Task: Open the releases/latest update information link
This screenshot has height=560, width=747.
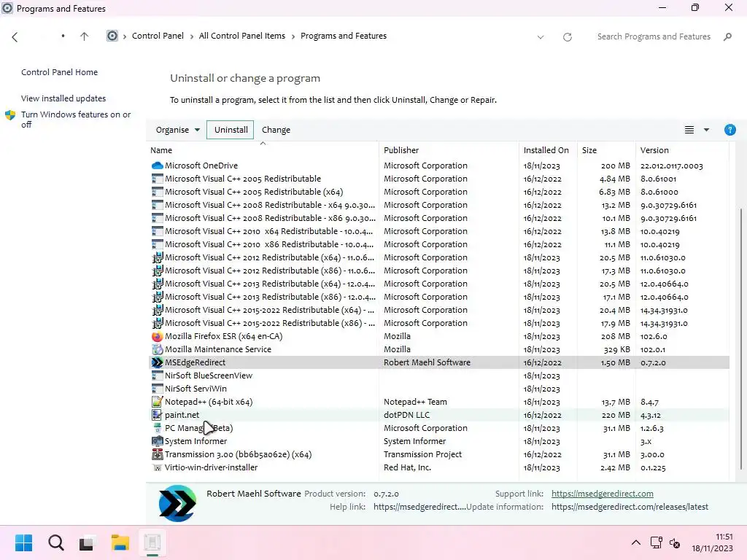Action: pos(630,507)
